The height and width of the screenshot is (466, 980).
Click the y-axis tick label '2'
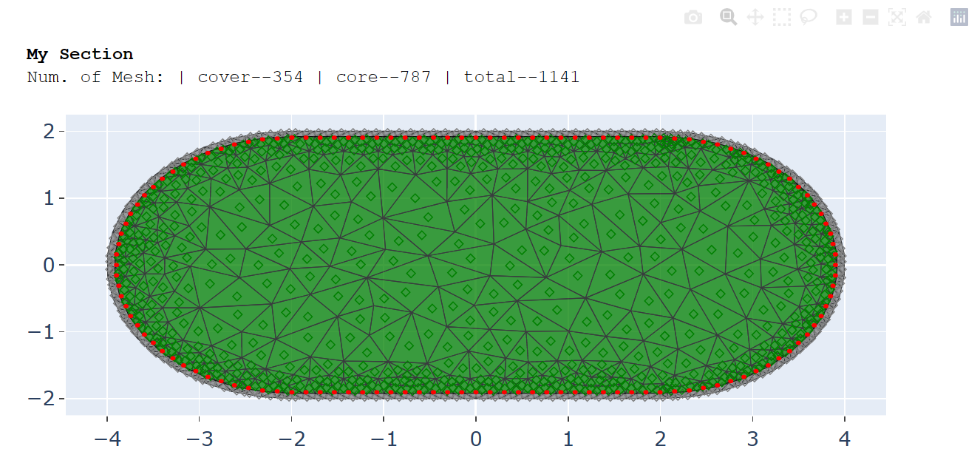click(x=49, y=132)
